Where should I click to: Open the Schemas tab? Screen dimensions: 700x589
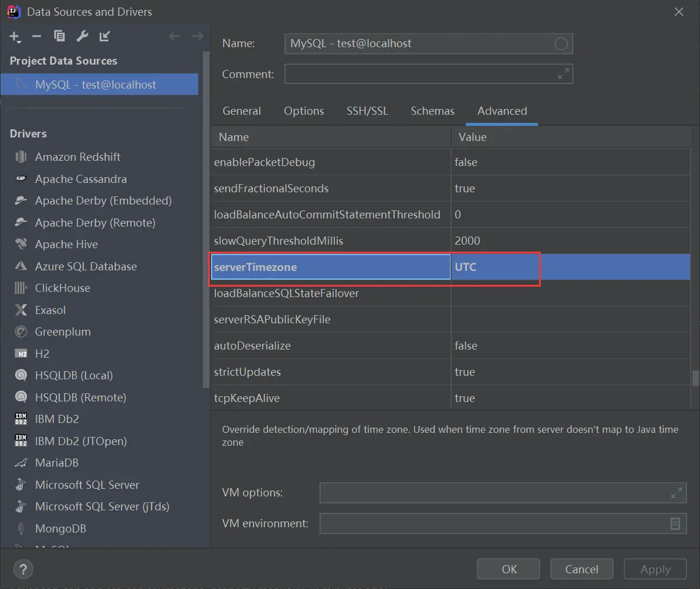[x=432, y=111]
